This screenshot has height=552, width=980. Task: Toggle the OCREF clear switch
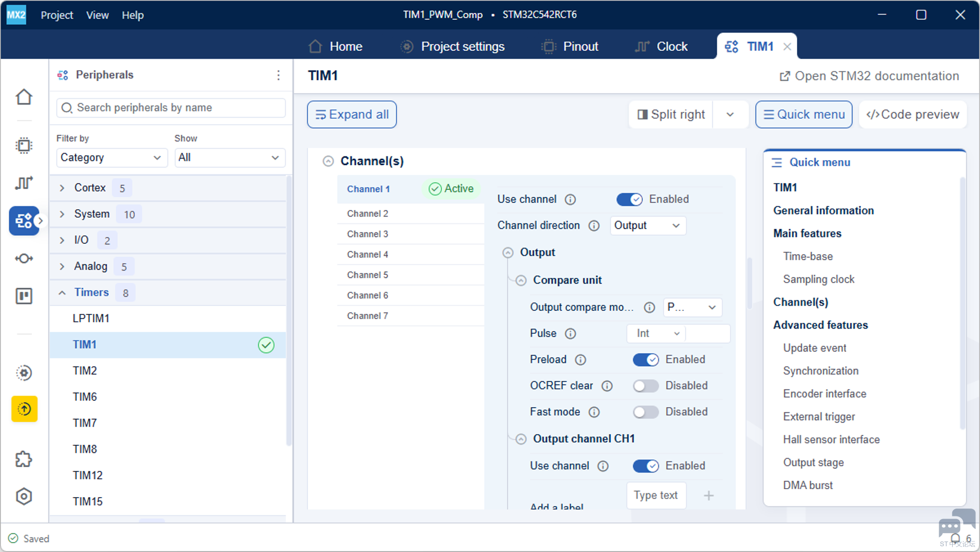pos(646,386)
